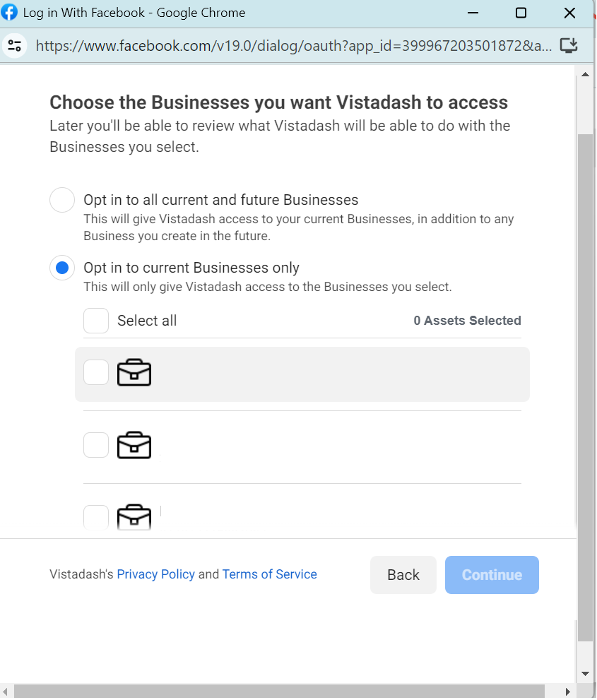Open Vistadash's Privacy Policy link
The width and height of the screenshot is (597, 700).
(x=156, y=574)
